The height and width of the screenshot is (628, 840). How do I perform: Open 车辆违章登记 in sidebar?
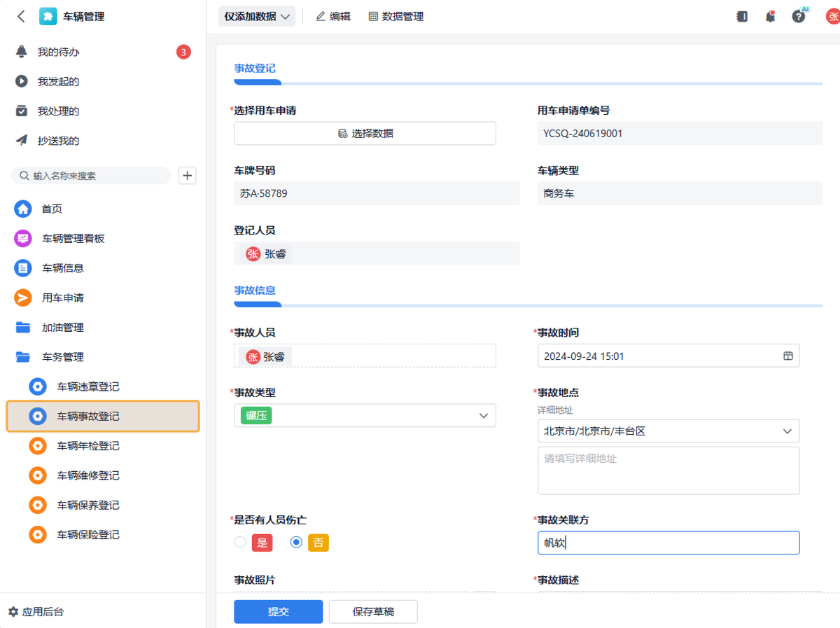pos(87,386)
